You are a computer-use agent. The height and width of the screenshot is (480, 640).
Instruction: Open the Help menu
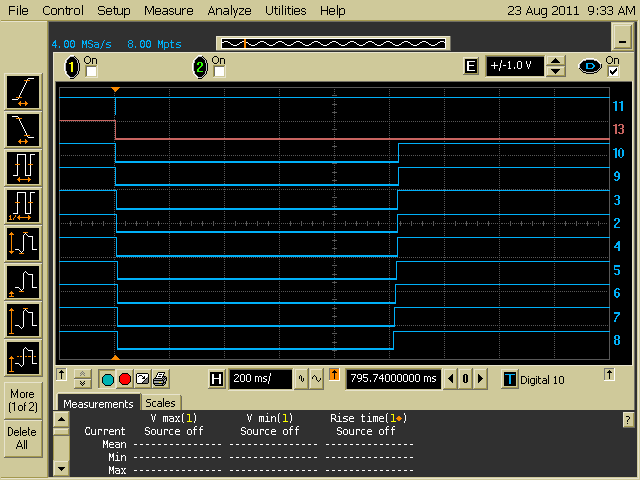(333, 10)
